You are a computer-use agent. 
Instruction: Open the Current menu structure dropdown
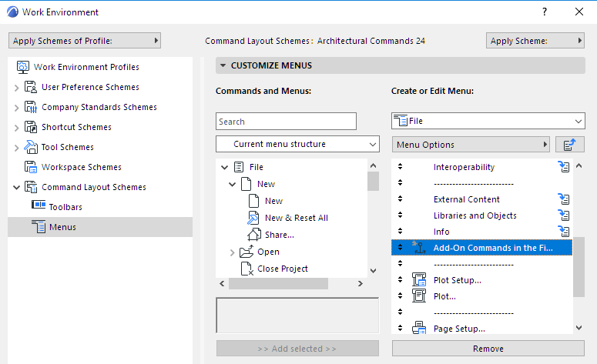point(297,144)
